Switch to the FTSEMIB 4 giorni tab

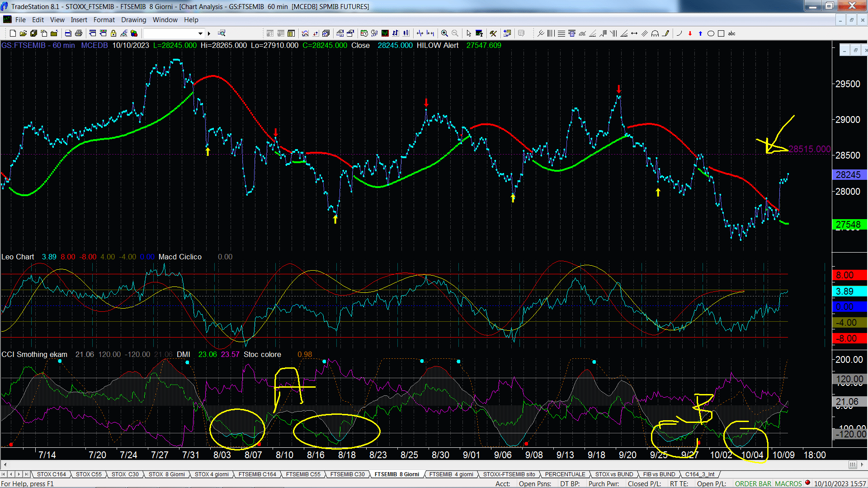(451, 474)
